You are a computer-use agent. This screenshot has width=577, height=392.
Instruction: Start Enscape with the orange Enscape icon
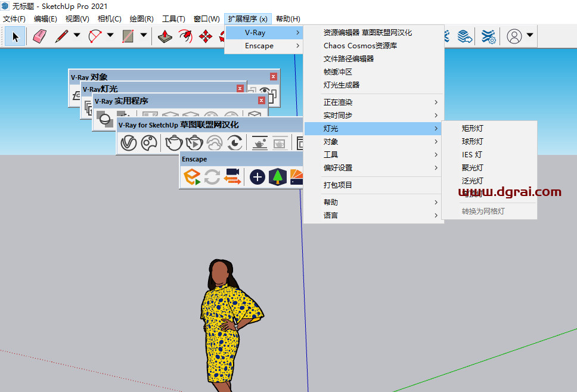193,177
